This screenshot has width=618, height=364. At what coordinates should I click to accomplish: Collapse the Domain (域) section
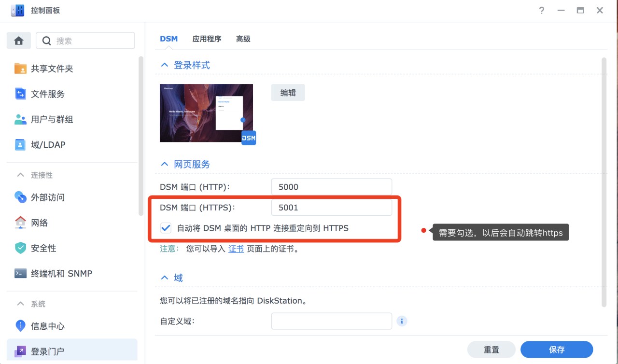click(x=165, y=278)
